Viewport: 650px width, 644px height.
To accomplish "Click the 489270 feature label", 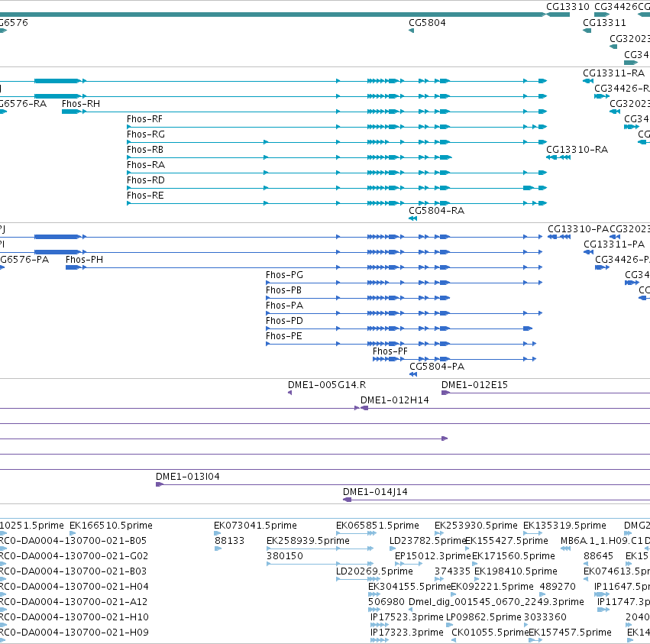I will pos(558,587).
